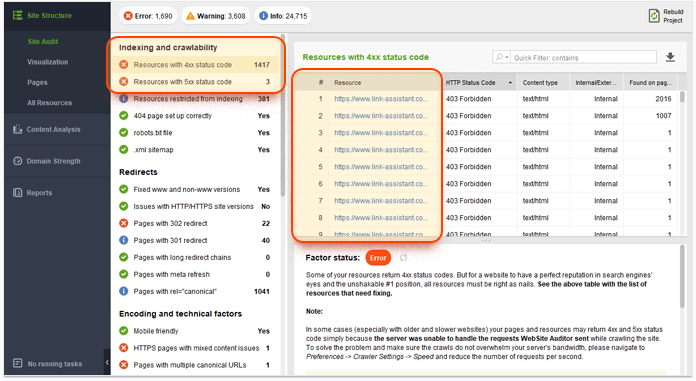Screen dimensions: 696x381
Task: Select Issues with HTTP/HTTPS site versions factor
Action: pyautogui.click(x=194, y=206)
